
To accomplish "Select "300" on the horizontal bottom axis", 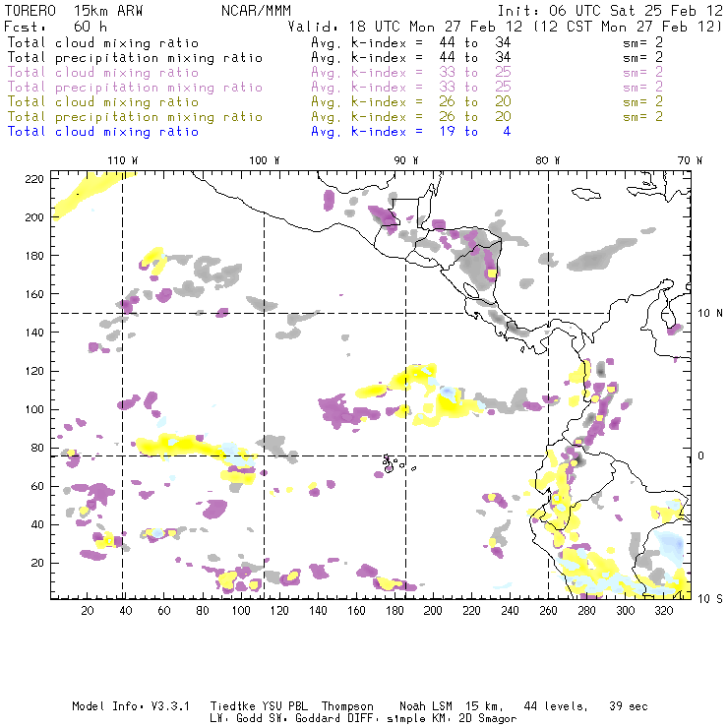I will (x=626, y=611).
